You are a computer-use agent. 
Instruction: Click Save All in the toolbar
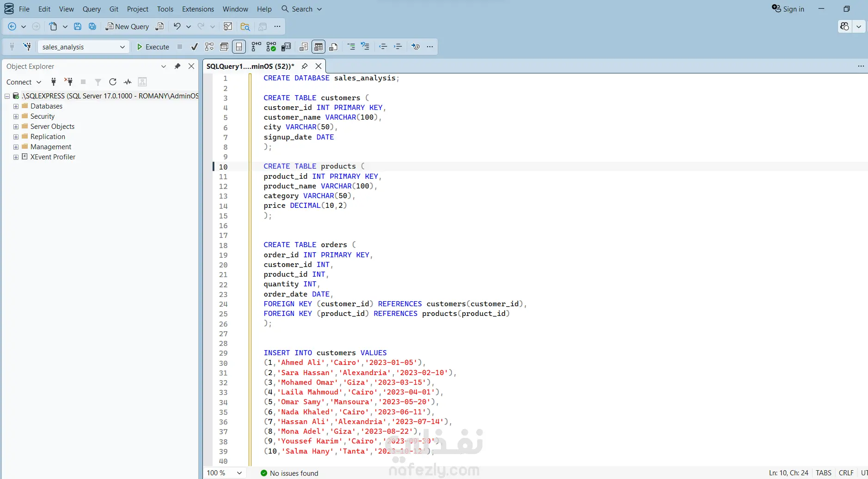[x=92, y=26]
